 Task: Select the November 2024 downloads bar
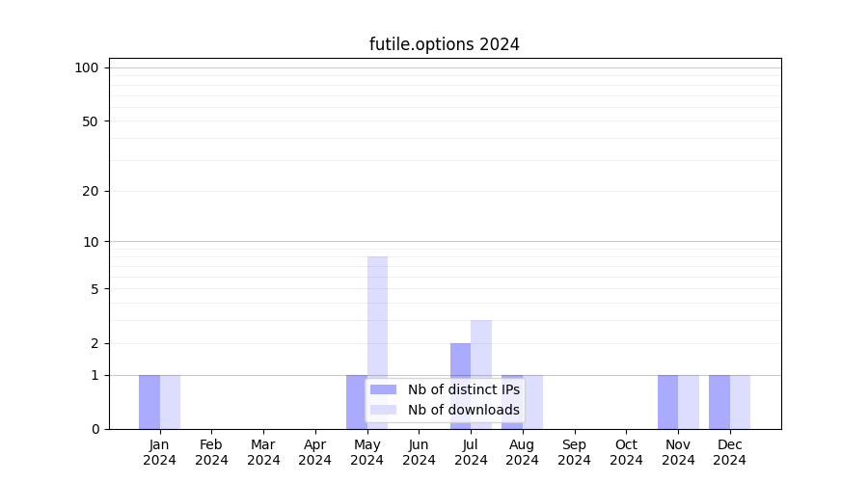[689, 401]
